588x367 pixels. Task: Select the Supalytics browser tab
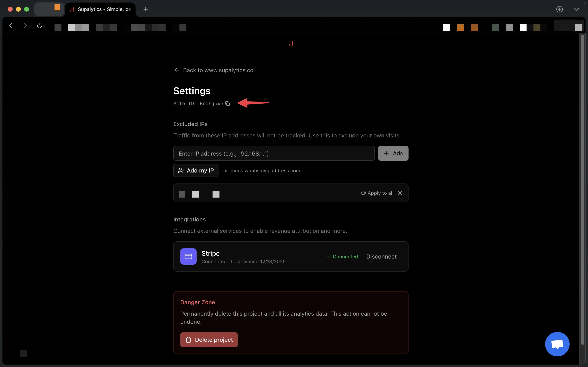click(x=101, y=9)
